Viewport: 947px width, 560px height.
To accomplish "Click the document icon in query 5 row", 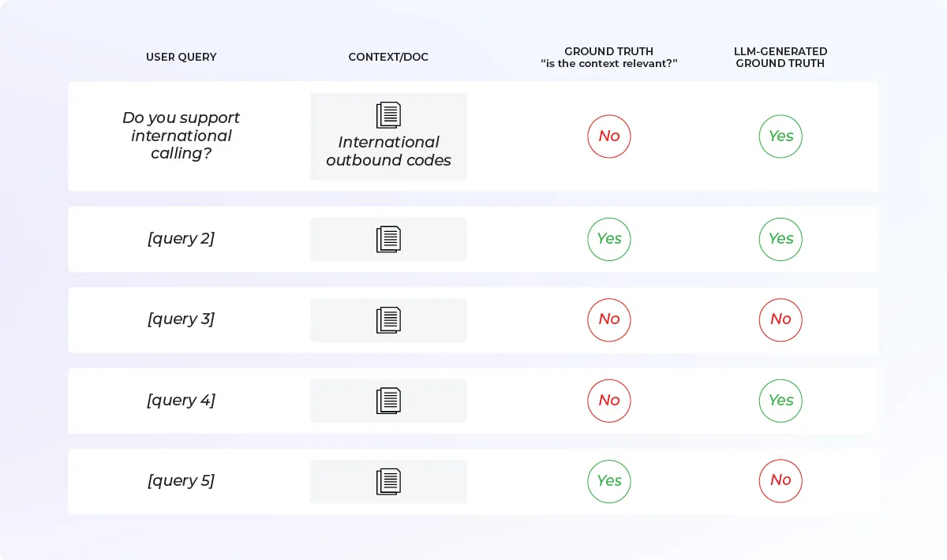I will 388,481.
